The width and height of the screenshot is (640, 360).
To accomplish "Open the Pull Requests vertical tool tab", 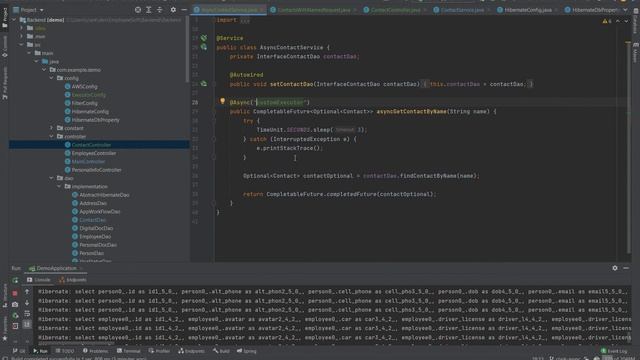I will (x=4, y=84).
